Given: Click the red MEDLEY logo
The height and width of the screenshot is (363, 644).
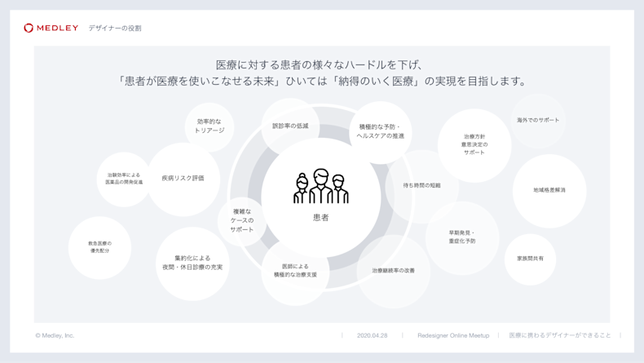Looking at the screenshot, I should [x=51, y=28].
